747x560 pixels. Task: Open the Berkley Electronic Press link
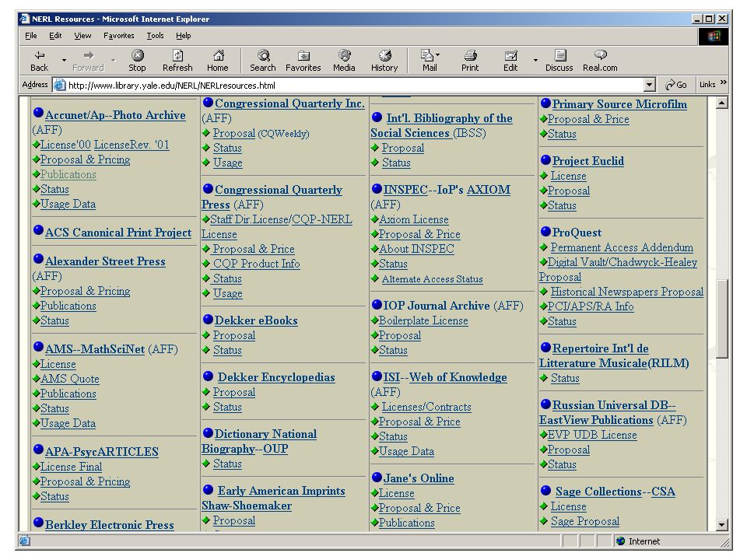(x=110, y=525)
